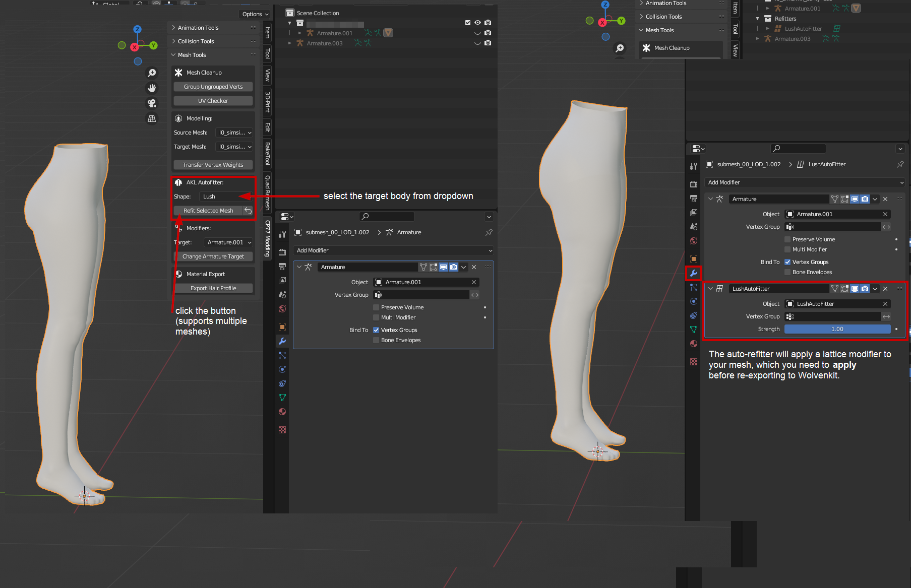This screenshot has height=588, width=911.
Task: Remove the LushAutoFitter modifier
Action: (885, 289)
